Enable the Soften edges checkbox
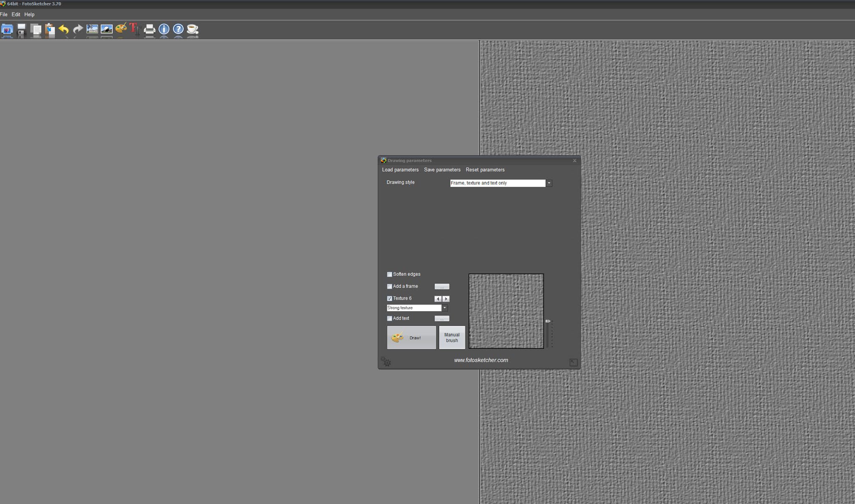 point(390,275)
